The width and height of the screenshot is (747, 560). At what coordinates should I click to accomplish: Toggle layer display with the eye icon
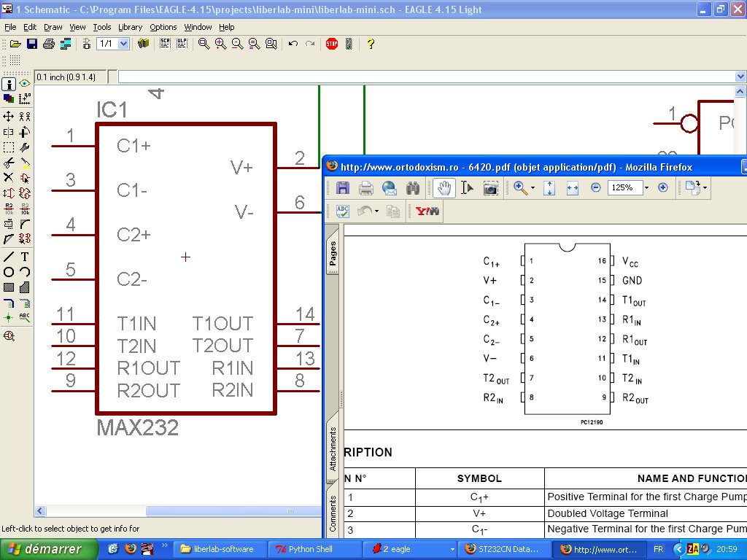pyautogui.click(x=24, y=84)
